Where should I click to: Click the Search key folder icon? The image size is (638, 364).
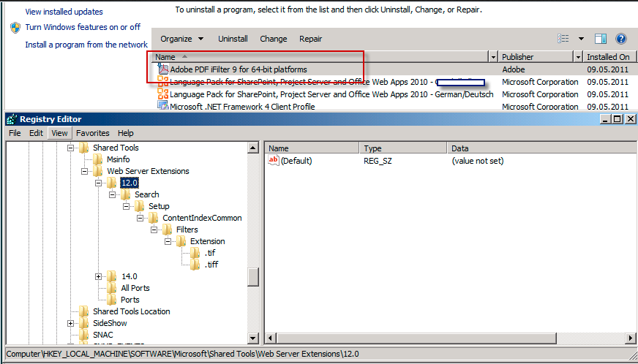125,194
